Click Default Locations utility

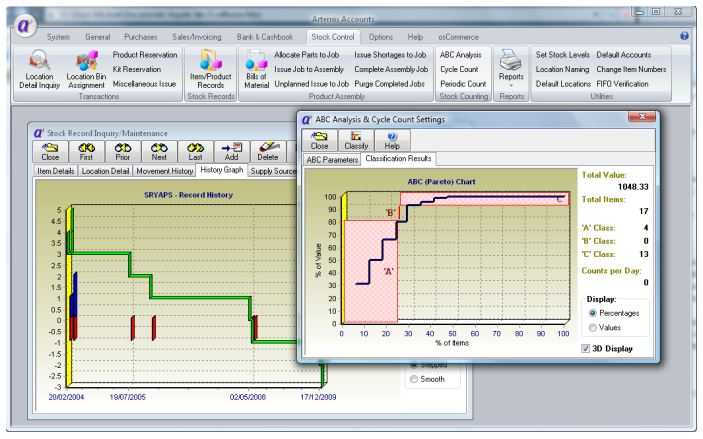point(563,84)
